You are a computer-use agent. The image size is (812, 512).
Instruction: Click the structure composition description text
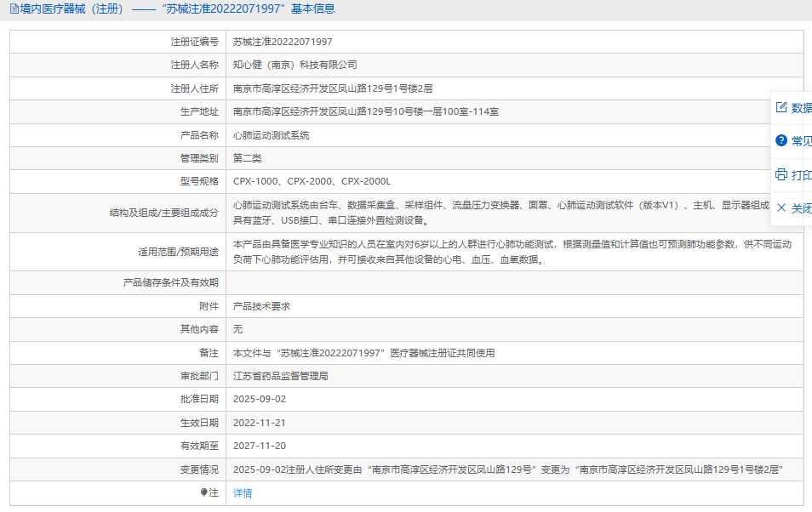pyautogui.click(x=501, y=213)
